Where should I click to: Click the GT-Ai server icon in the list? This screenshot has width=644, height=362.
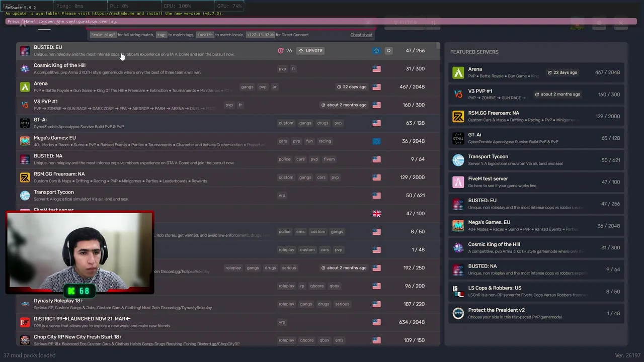[25, 123]
